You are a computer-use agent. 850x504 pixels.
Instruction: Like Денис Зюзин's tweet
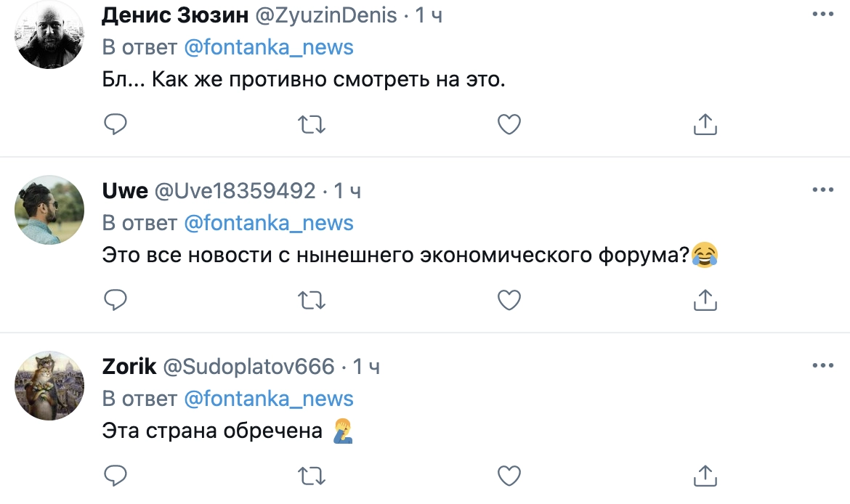509,124
